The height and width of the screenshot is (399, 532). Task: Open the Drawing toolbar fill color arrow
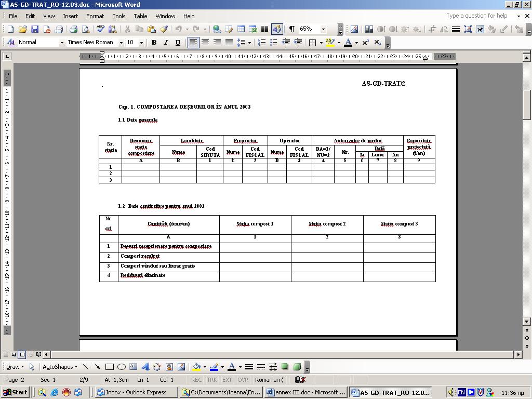pos(205,367)
